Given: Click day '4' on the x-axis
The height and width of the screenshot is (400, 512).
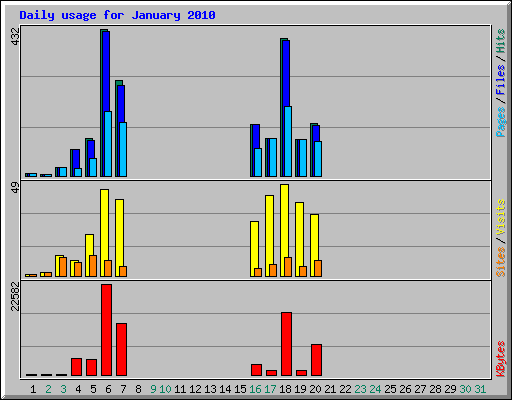Looking at the screenshot, I should (x=78, y=389).
